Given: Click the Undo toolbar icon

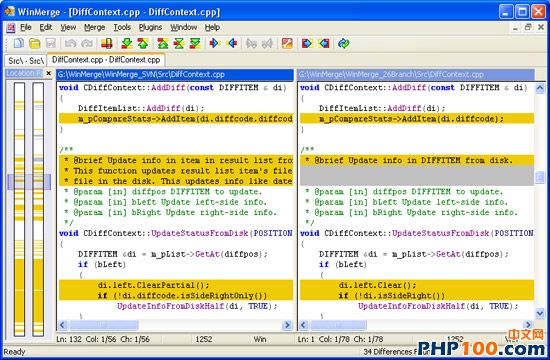Looking at the screenshot, I should 71,44.
